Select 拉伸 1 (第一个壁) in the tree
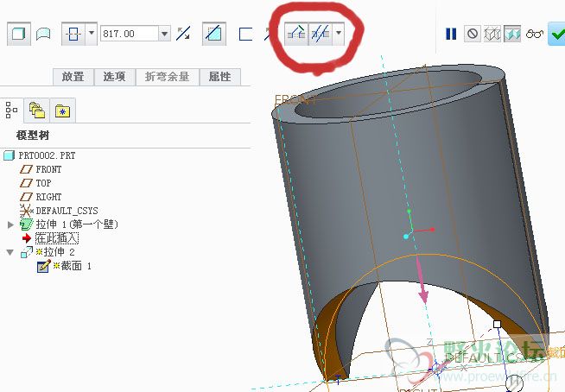This screenshot has height=392, width=565. (77, 224)
